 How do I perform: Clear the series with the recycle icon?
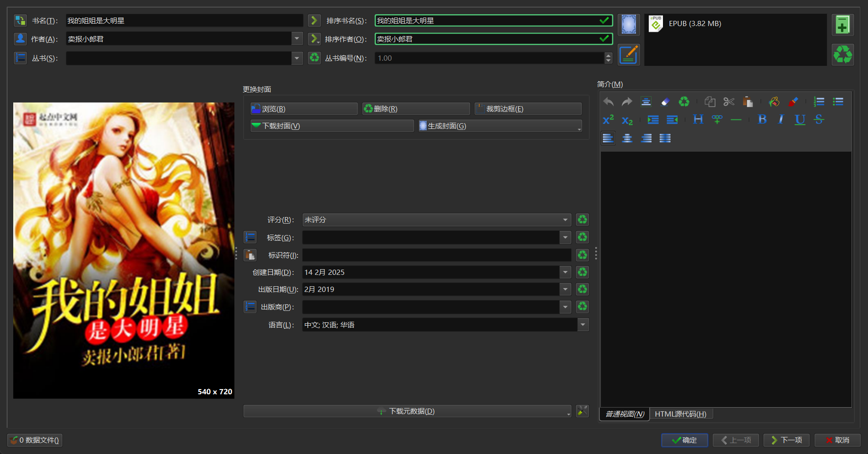(x=314, y=58)
